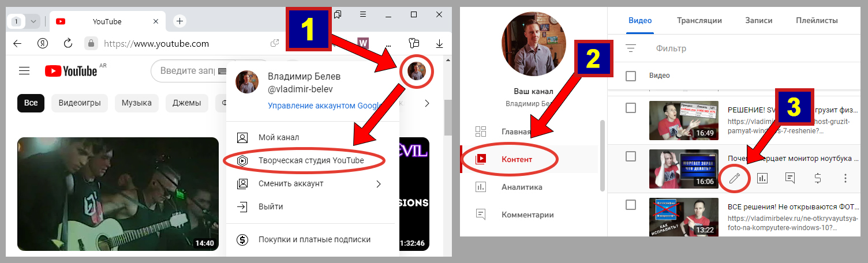Click the URL address bar text
The height and width of the screenshot is (263, 868).
156,43
